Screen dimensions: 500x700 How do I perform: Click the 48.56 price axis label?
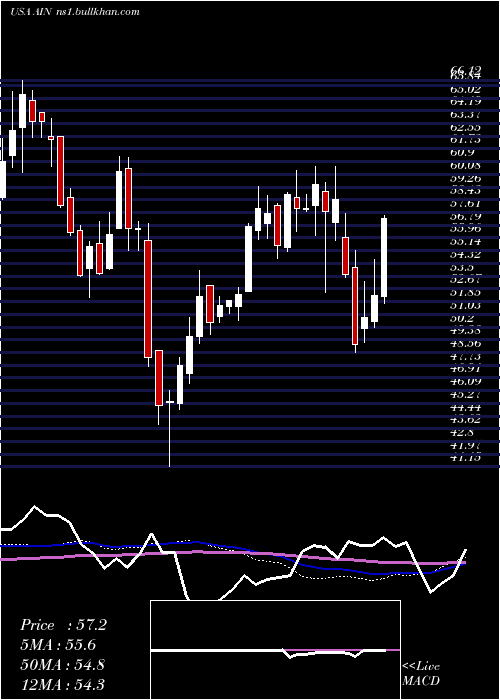pos(466,343)
